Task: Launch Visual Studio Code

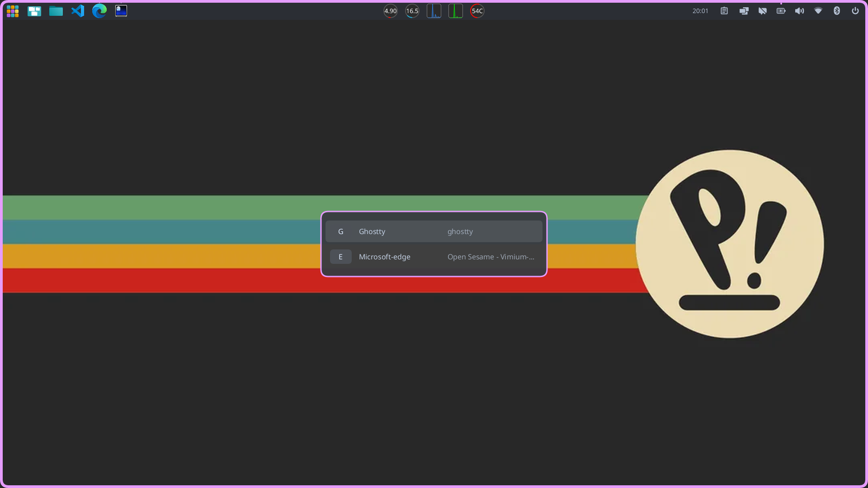Action: pos(78,11)
